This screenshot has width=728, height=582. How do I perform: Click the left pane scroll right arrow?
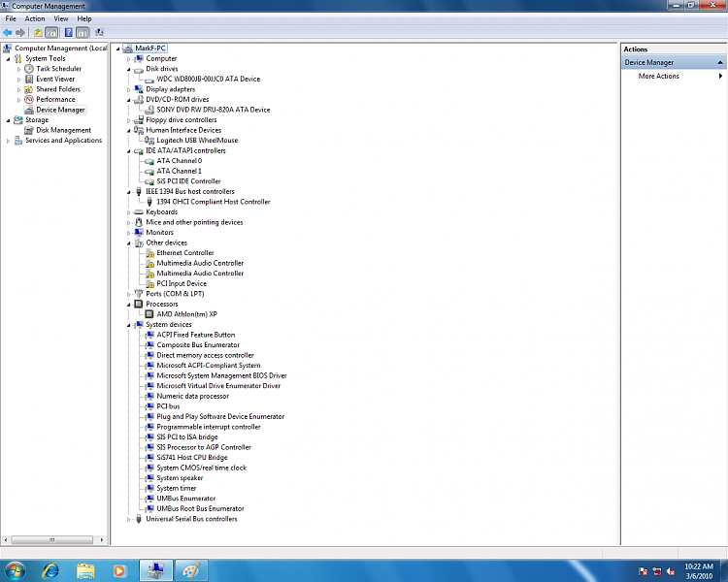point(102,539)
